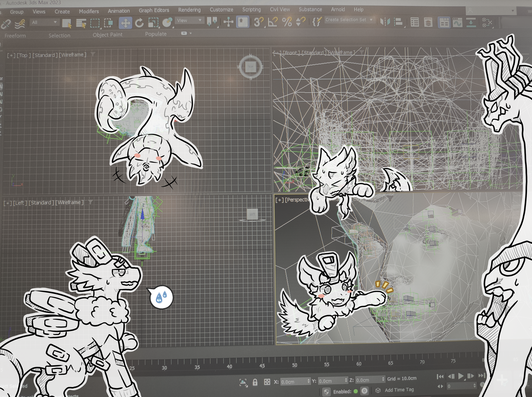This screenshot has height=397, width=532.
Task: Select the Move transform tool
Action: click(x=125, y=23)
